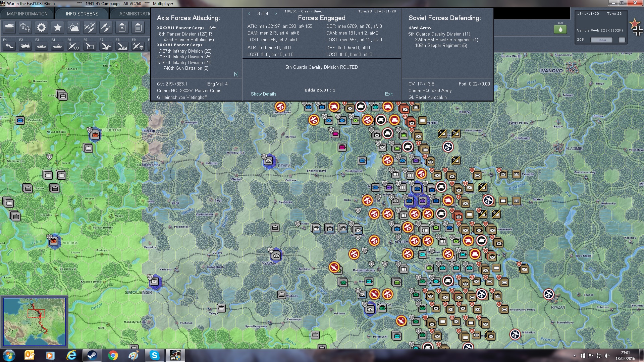Click the minimap overview thumbnail
Image resolution: width=644 pixels, height=362 pixels.
click(34, 322)
